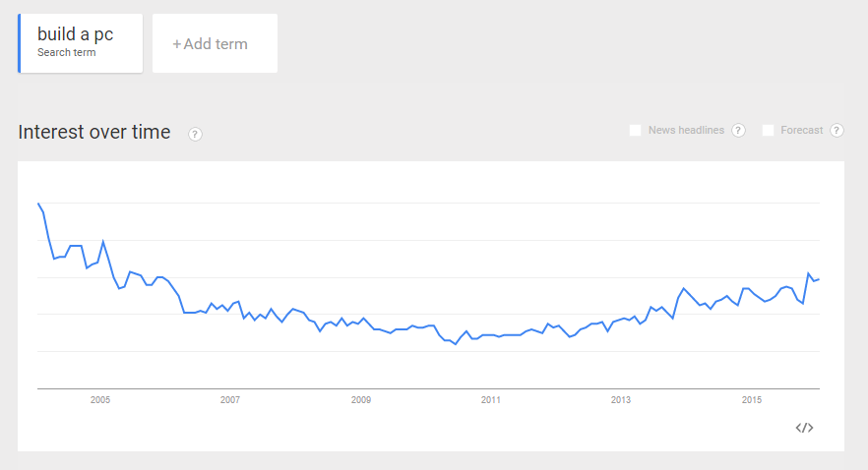Click the 2013 label on the time axis
This screenshot has width=868, height=470.
pyautogui.click(x=621, y=400)
